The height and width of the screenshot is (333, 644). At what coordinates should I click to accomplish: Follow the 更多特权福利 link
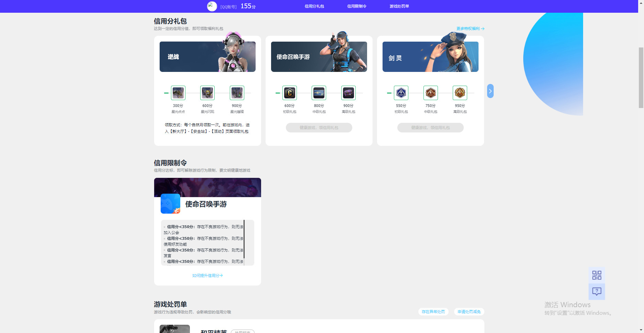(x=470, y=29)
